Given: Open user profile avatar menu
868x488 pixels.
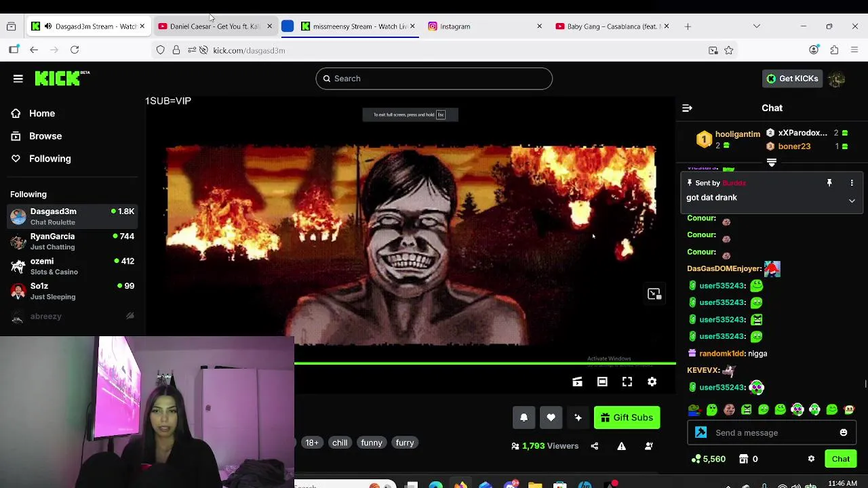Looking at the screenshot, I should 837,79.
